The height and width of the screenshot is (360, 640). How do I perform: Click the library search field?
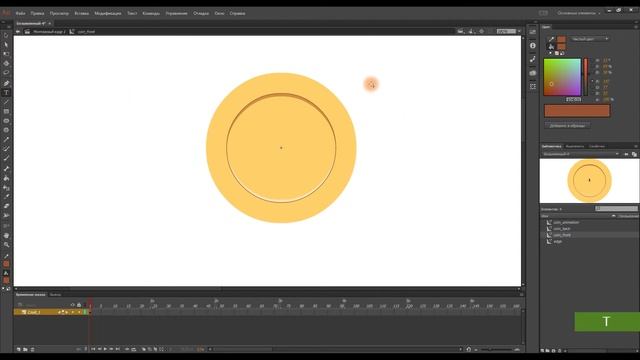[x=616, y=209]
